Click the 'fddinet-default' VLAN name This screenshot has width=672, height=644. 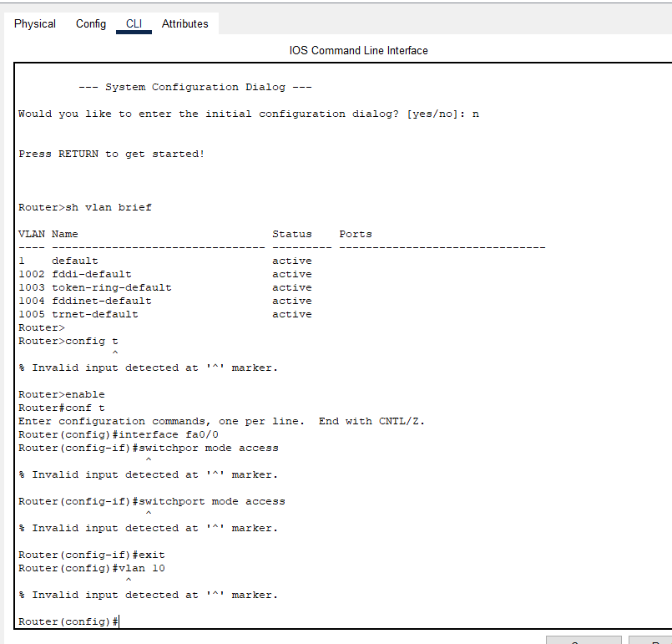pyautogui.click(x=102, y=301)
